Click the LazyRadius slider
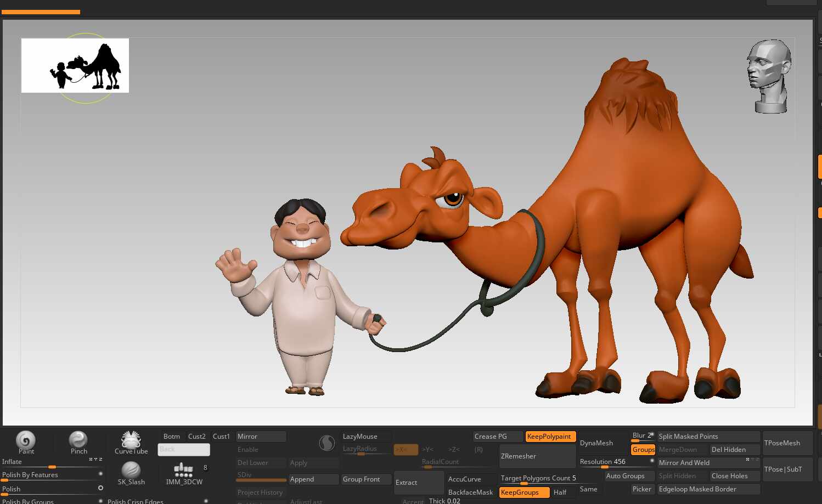 (366, 450)
